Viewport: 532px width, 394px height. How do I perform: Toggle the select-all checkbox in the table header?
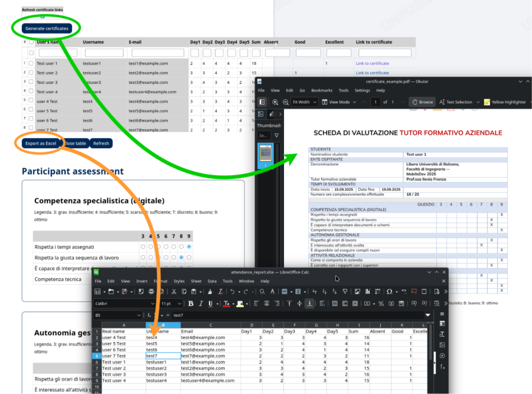pyautogui.click(x=31, y=43)
